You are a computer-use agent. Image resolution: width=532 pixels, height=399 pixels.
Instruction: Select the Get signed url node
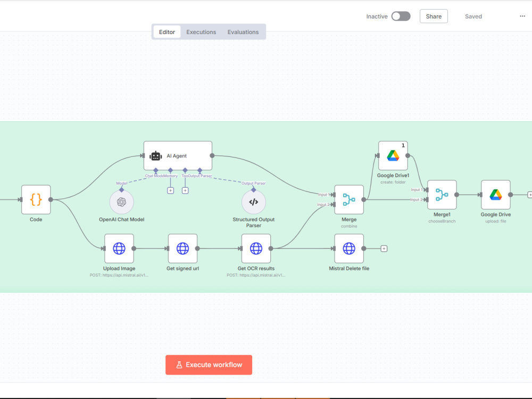pos(182,248)
